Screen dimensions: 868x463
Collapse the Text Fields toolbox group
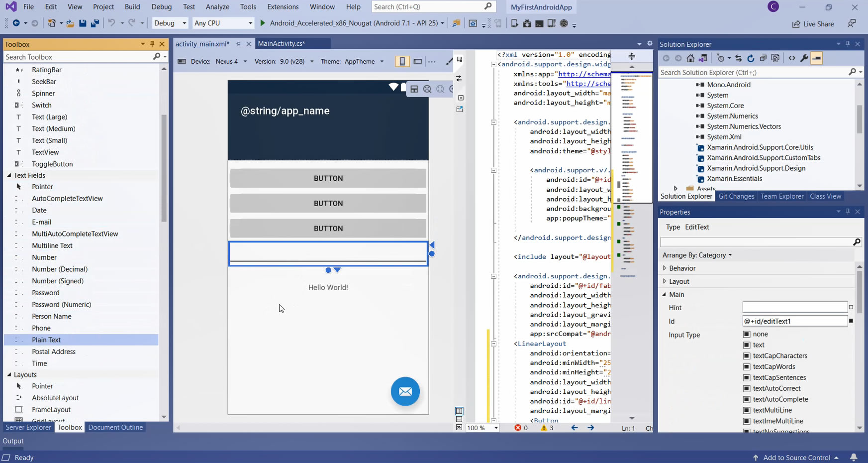pos(9,175)
